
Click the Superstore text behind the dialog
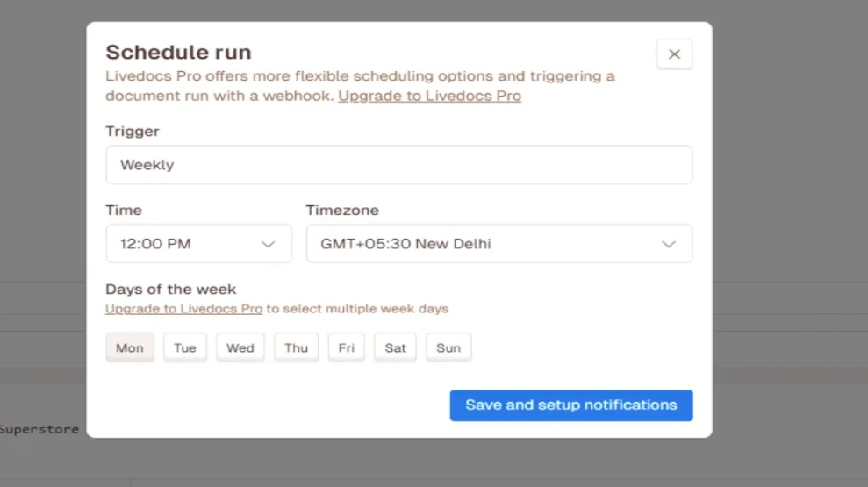point(39,429)
